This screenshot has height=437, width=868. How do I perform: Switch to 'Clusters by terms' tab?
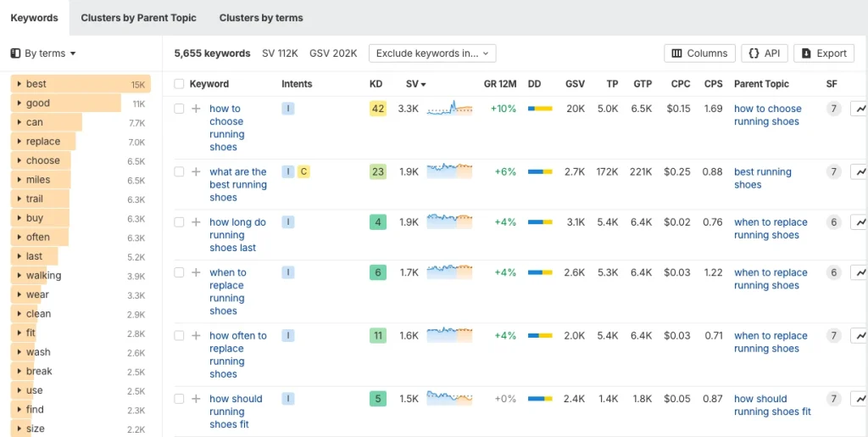(x=261, y=18)
